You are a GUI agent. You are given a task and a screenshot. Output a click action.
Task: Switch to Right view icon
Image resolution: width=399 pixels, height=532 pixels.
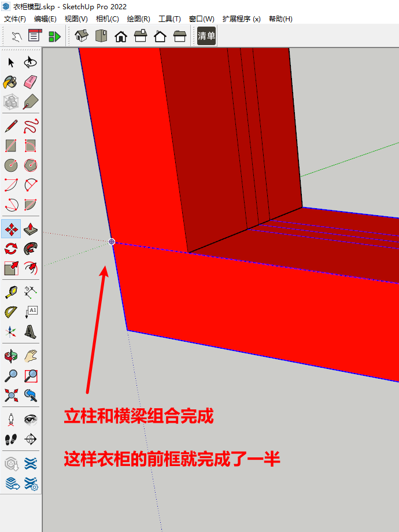pyautogui.click(x=141, y=36)
